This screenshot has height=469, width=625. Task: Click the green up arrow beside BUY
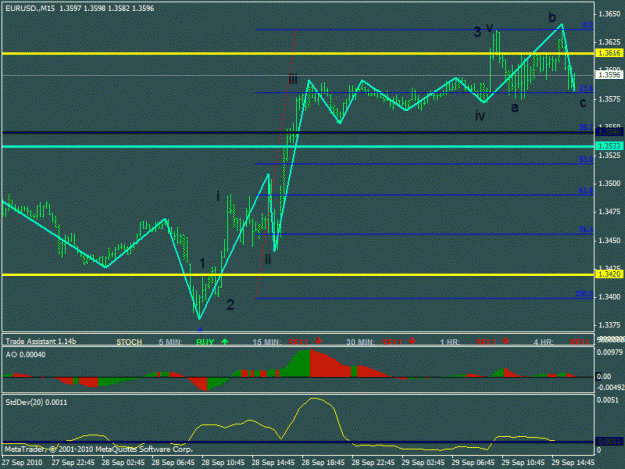tap(225, 341)
